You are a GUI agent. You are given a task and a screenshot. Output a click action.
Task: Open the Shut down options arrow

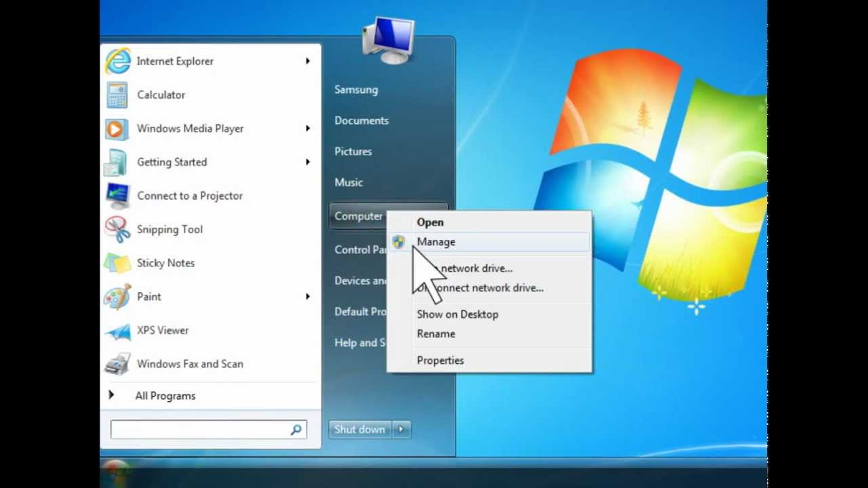(401, 429)
